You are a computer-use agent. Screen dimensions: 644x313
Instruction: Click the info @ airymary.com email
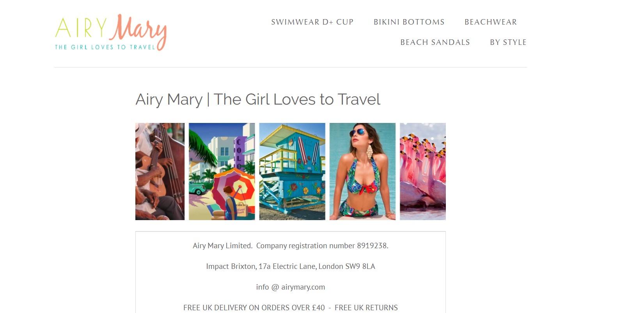pos(291,287)
